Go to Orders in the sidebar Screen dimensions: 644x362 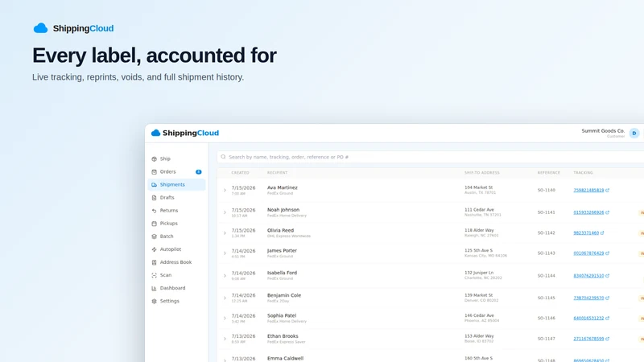point(176,171)
